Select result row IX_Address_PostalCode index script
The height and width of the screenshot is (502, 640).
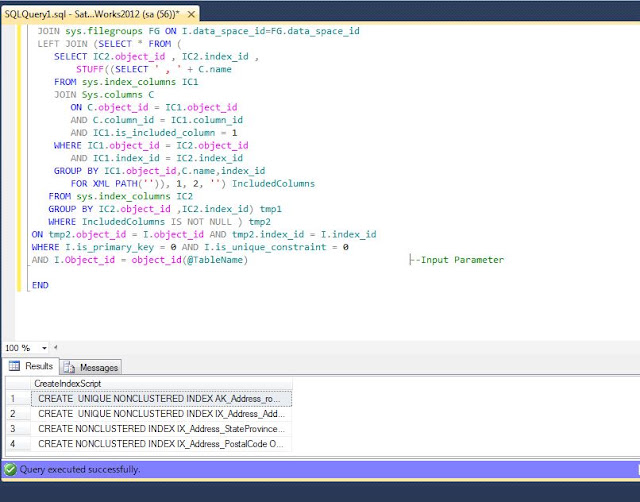pyautogui.click(x=162, y=444)
